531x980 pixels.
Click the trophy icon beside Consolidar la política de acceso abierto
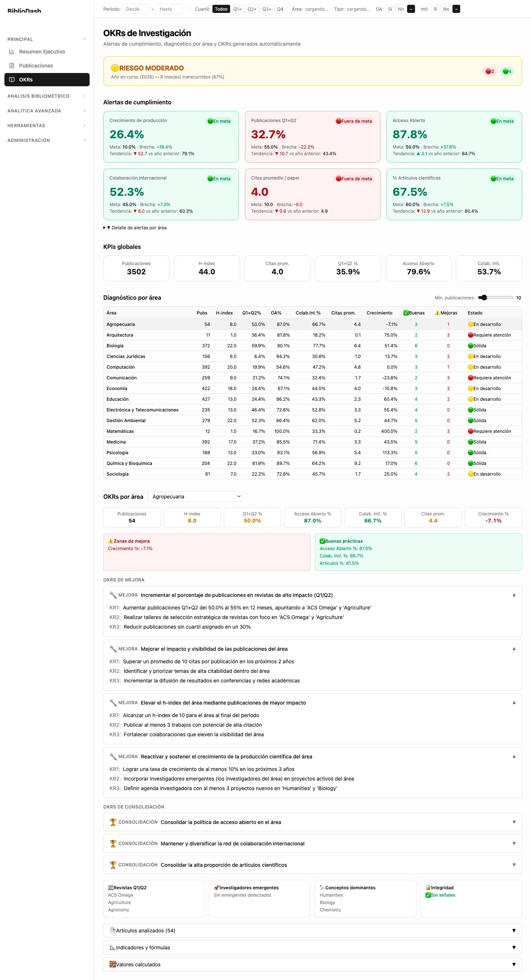(x=113, y=822)
